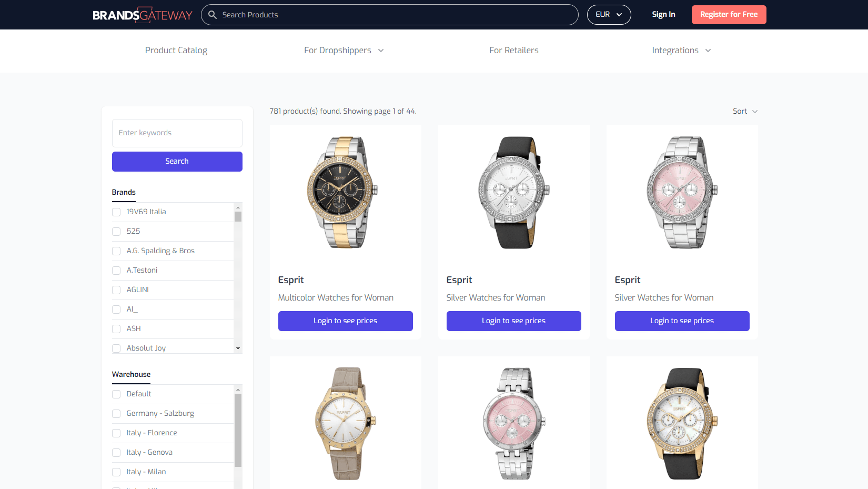Go to Product Catalog
This screenshot has height=489, width=868.
pyautogui.click(x=176, y=51)
